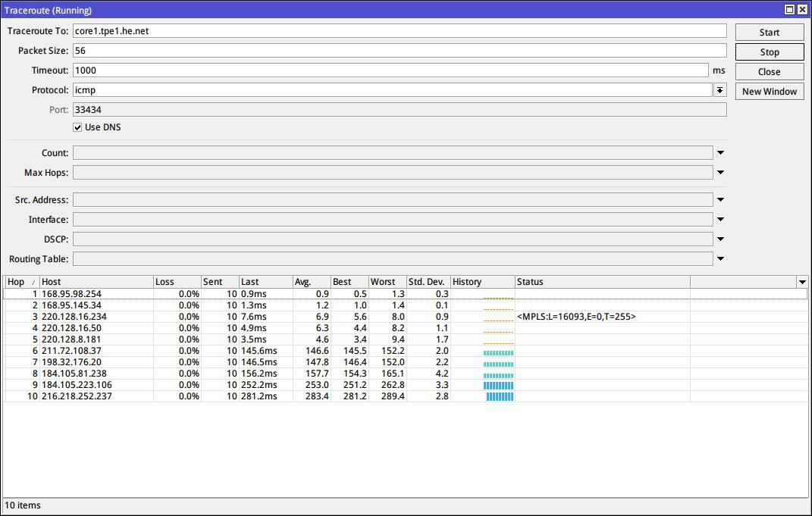Click the Timeout input field

click(390, 70)
